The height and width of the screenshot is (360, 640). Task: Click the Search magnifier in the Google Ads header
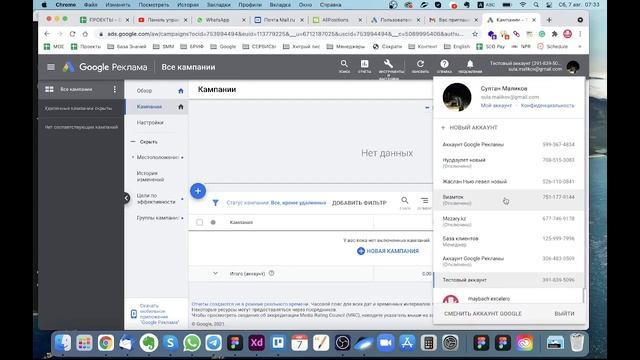tap(344, 64)
